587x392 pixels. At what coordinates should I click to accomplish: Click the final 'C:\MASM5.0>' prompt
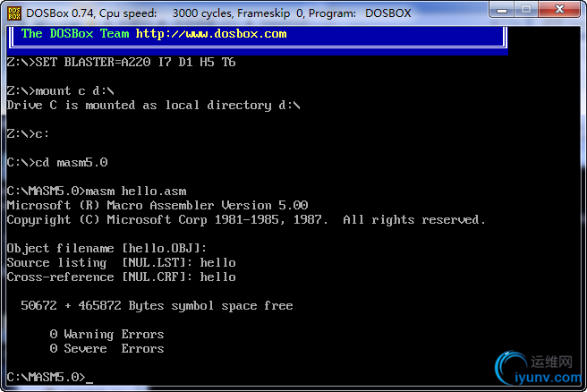tap(46, 377)
